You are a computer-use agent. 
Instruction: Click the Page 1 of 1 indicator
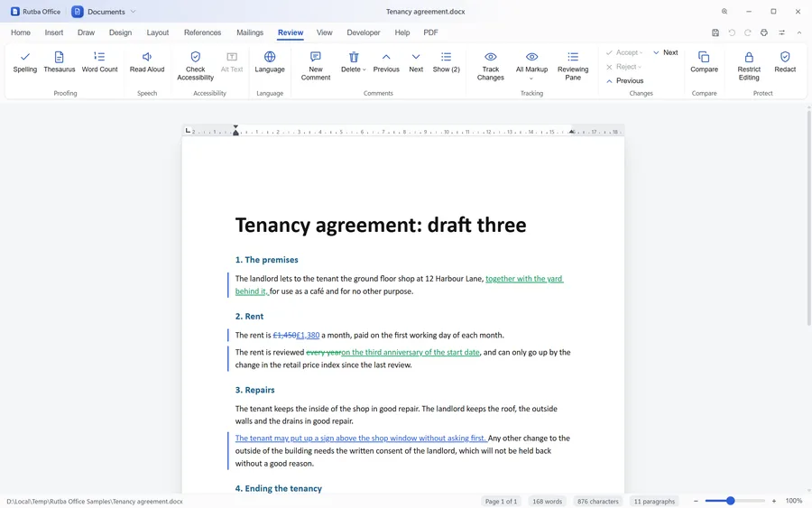[501, 502]
